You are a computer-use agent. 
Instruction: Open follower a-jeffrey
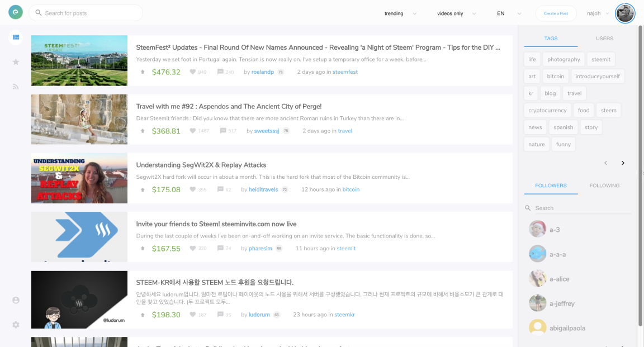click(552, 303)
